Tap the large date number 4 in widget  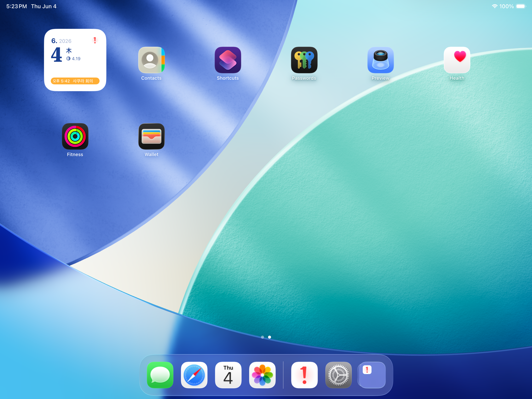(x=56, y=55)
